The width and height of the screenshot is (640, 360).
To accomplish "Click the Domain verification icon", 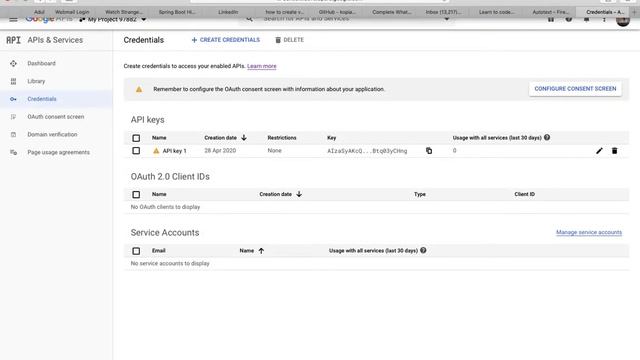I will pos(13,134).
